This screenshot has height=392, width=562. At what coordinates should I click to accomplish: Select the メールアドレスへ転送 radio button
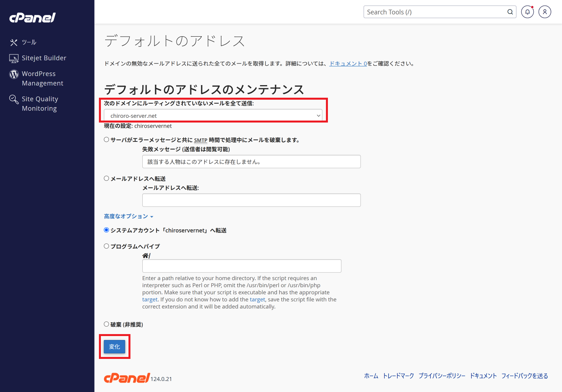coord(106,178)
